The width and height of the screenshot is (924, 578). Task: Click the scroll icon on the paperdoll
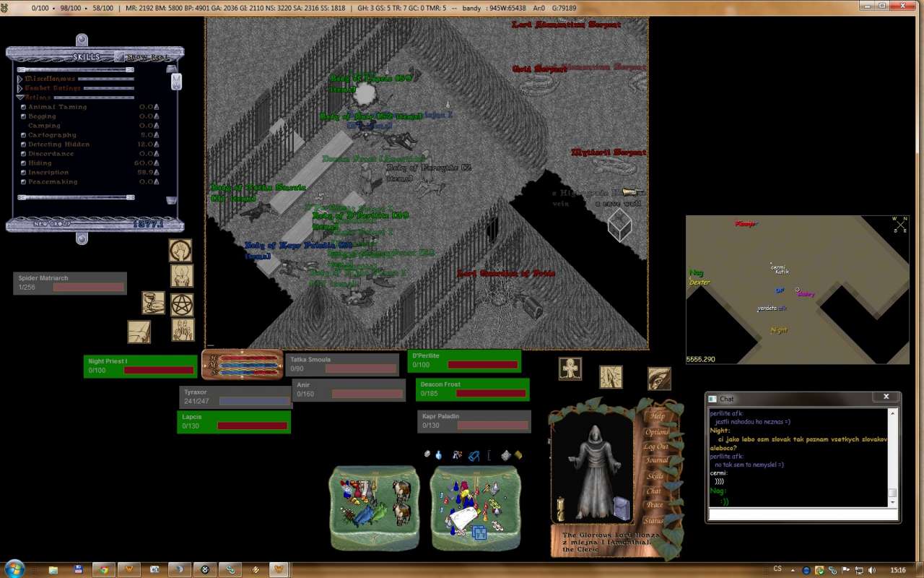560,504
